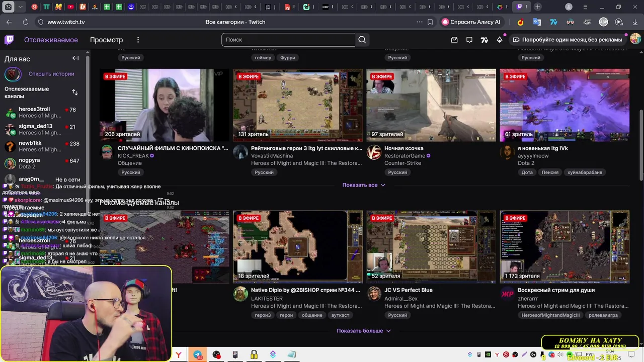The width and height of the screenshot is (644, 362).
Task: Click the 'Дота' tag
Action: click(526, 172)
